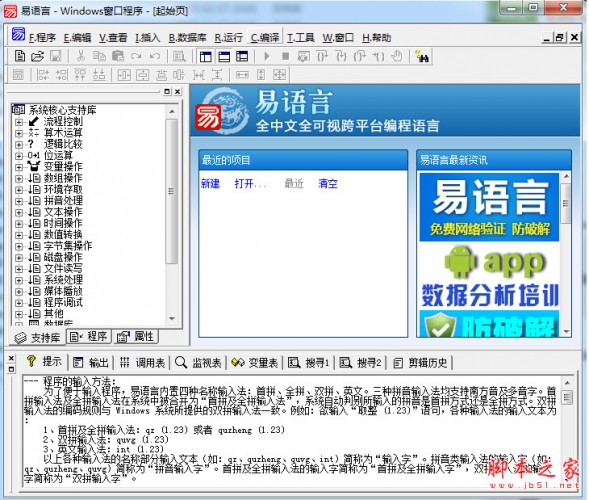The height and width of the screenshot is (500, 589).
Task: Click the Paste clipboard toolbar icon
Action: point(118,56)
